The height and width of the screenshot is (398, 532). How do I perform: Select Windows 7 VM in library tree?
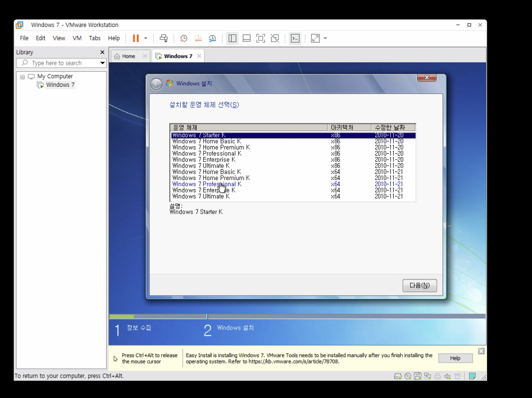click(60, 85)
